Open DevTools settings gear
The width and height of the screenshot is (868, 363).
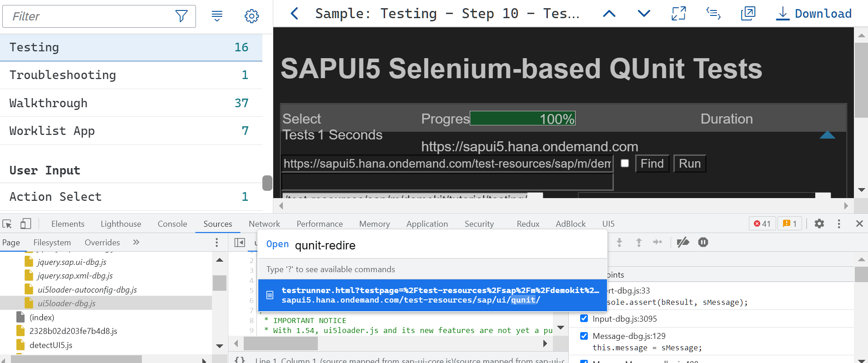(819, 224)
